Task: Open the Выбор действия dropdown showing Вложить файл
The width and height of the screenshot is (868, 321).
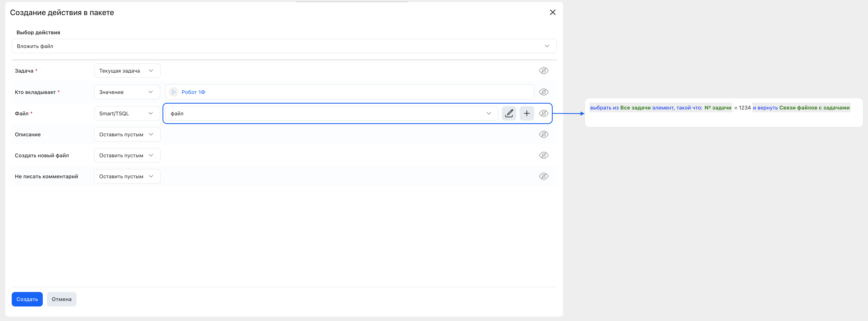Action: [x=284, y=46]
